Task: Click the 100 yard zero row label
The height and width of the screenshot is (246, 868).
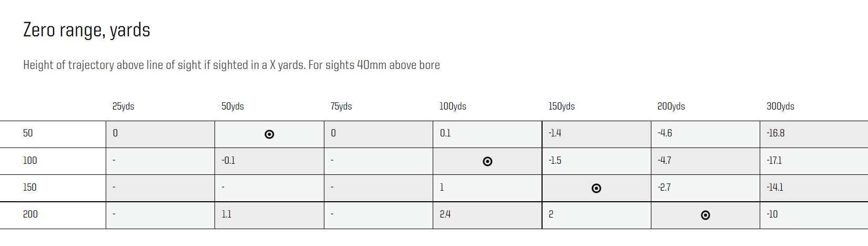Action: pos(30,161)
